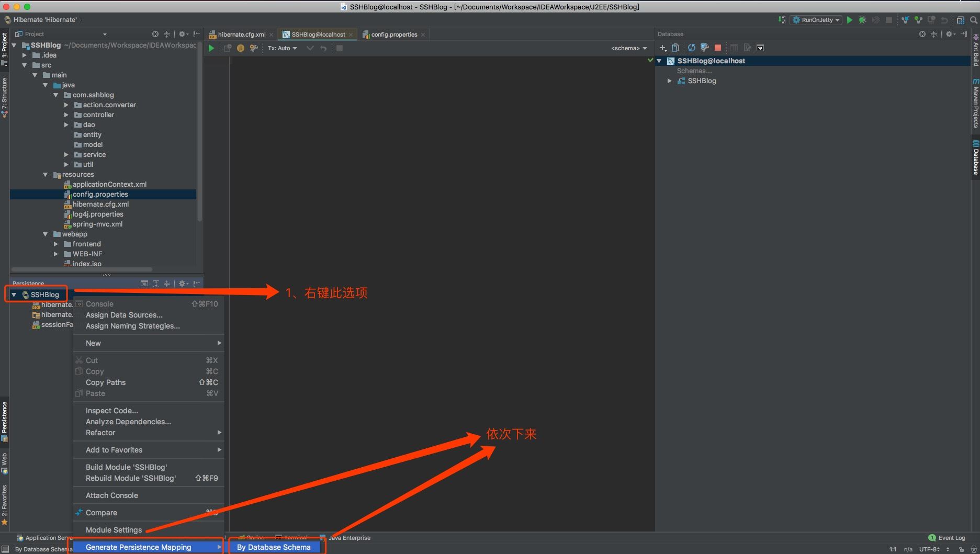The width and height of the screenshot is (980, 554).
Task: Collapse the resources folder
Action: click(46, 174)
